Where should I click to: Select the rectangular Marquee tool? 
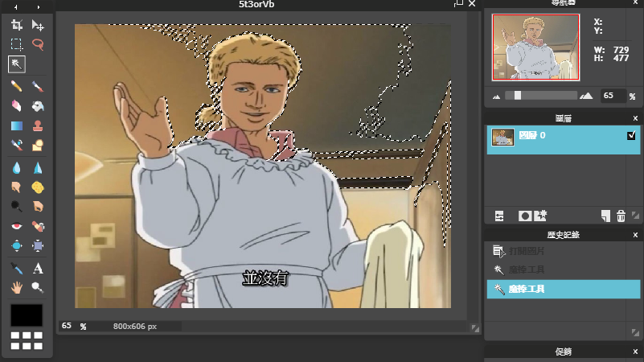click(16, 44)
